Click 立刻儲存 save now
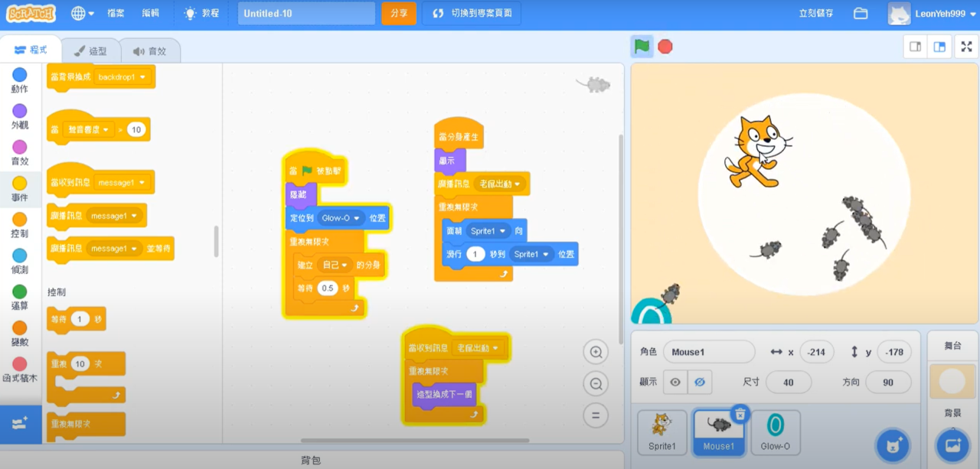 [816, 13]
